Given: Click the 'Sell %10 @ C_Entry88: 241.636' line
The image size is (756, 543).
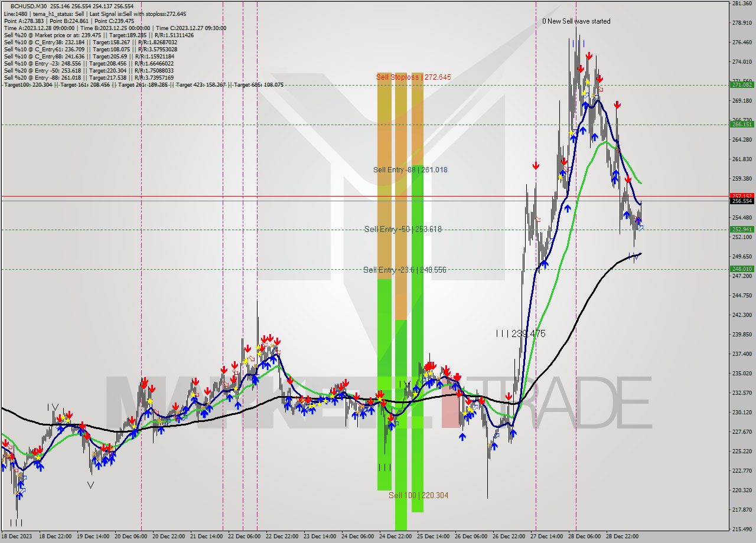Looking at the screenshot, I should pos(89,56).
